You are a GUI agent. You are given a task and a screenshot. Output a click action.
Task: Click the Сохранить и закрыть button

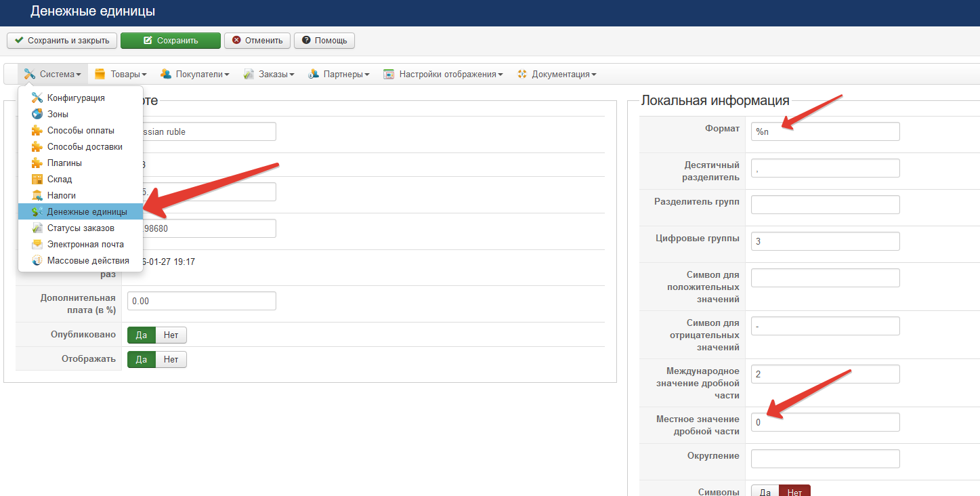pos(62,41)
